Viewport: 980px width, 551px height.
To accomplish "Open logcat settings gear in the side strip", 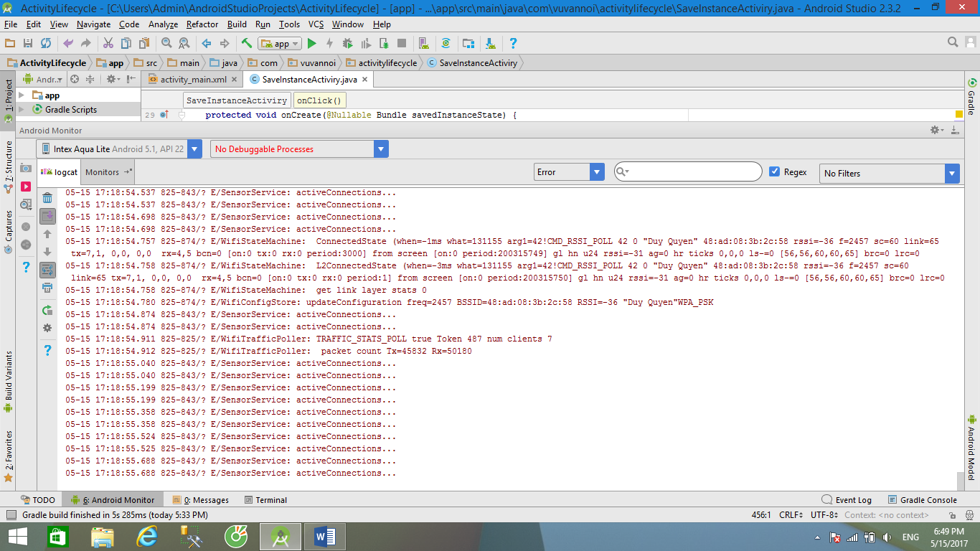I will coord(47,328).
